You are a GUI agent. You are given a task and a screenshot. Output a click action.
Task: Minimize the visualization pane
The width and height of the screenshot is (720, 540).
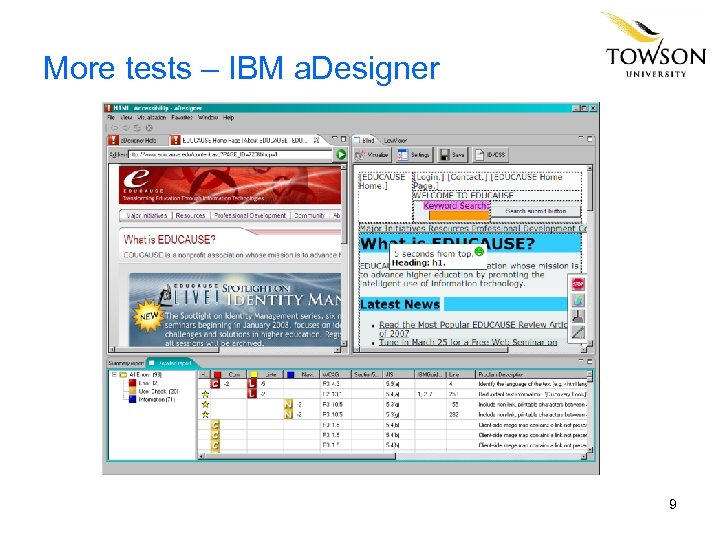click(x=581, y=138)
